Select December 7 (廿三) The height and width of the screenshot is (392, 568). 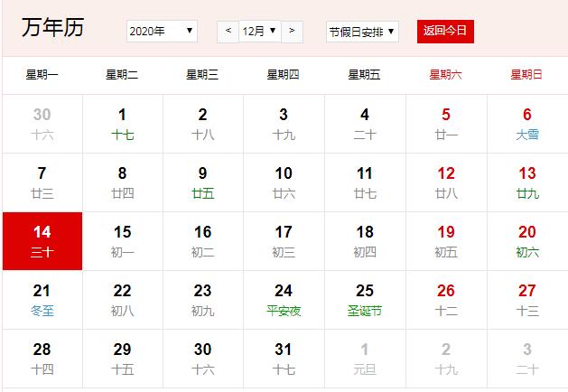pyautogui.click(x=42, y=182)
